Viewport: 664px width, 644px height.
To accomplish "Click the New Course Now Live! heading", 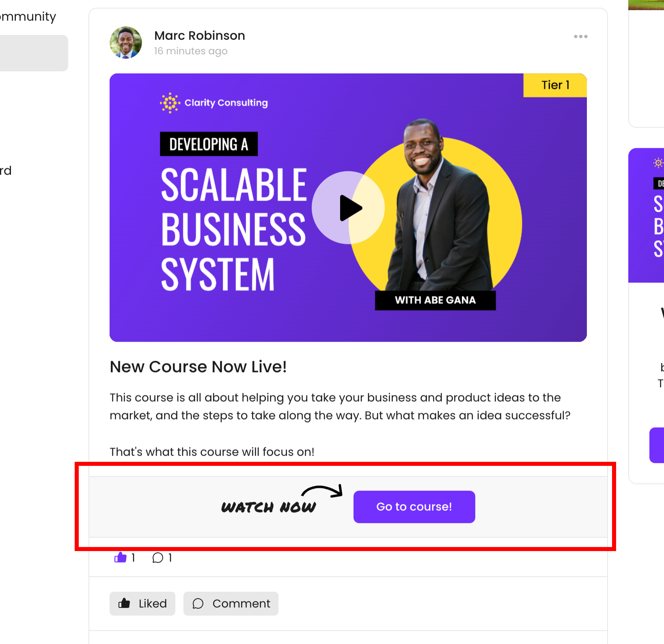I will 198,367.
